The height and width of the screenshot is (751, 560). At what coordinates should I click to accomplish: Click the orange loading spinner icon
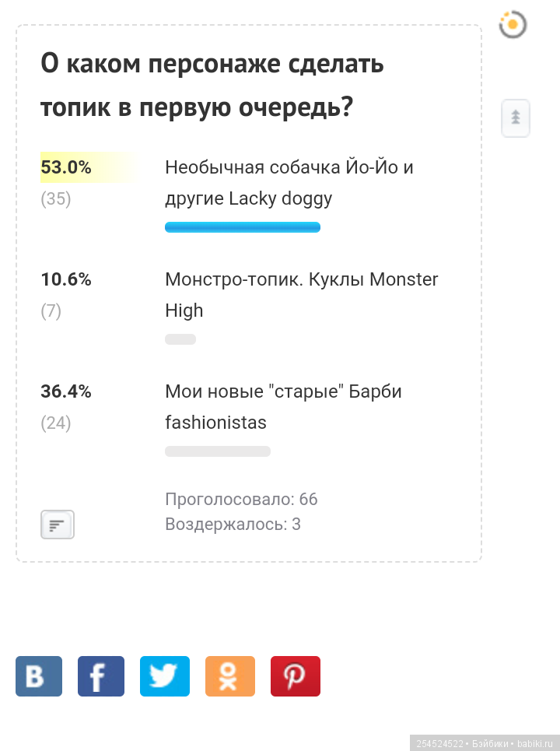pyautogui.click(x=513, y=24)
